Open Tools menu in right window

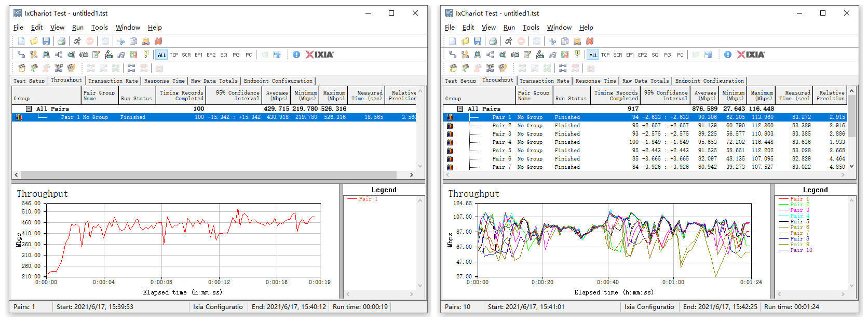tap(531, 28)
